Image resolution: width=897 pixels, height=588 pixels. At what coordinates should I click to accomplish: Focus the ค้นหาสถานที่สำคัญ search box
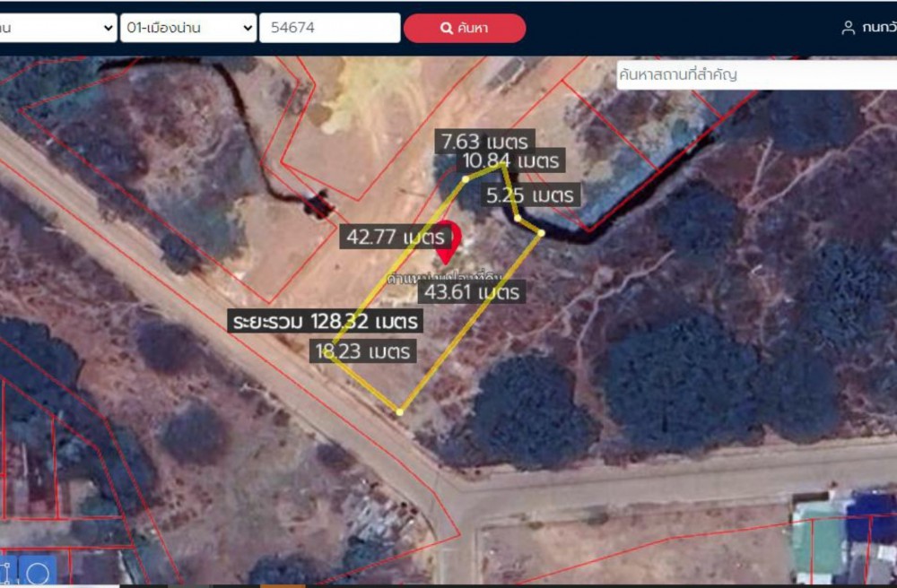(756, 74)
